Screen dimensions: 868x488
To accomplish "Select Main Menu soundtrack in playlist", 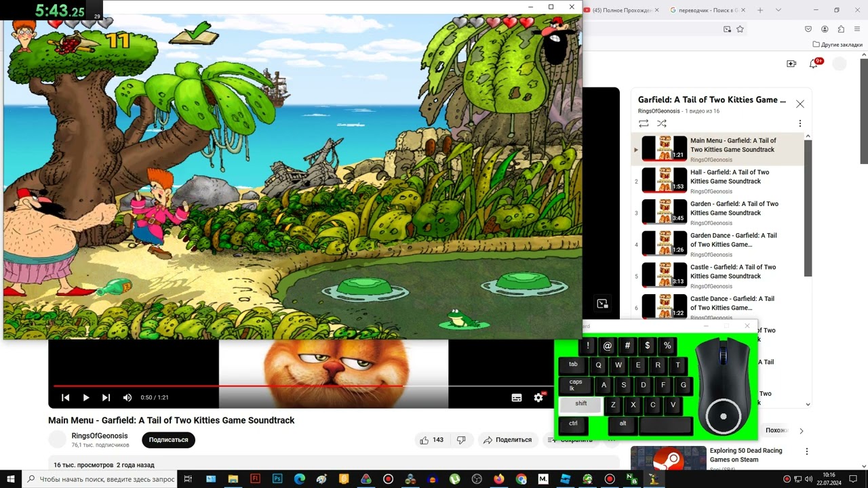I will [x=717, y=149].
